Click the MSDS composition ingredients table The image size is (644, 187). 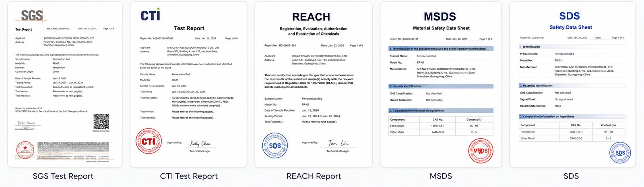click(x=441, y=126)
